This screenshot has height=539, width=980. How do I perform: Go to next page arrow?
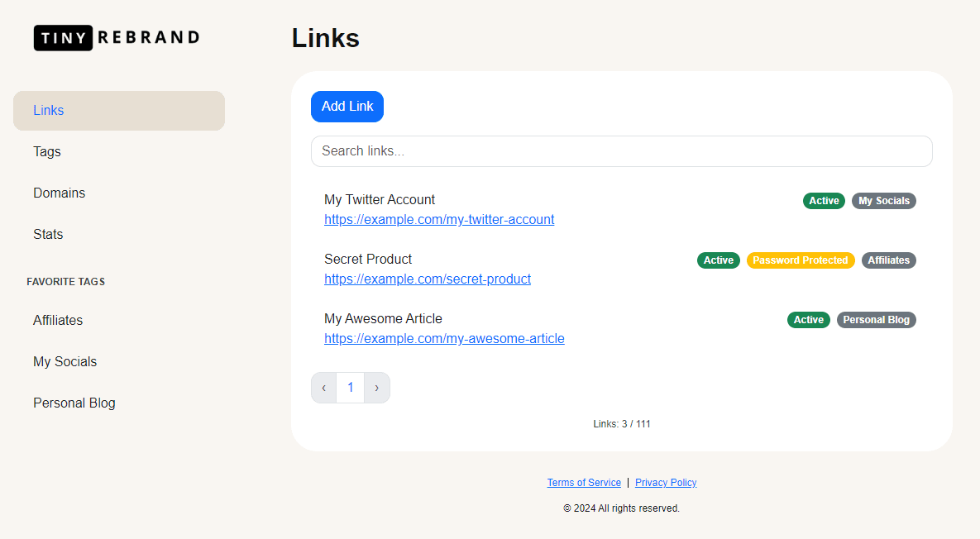(377, 388)
